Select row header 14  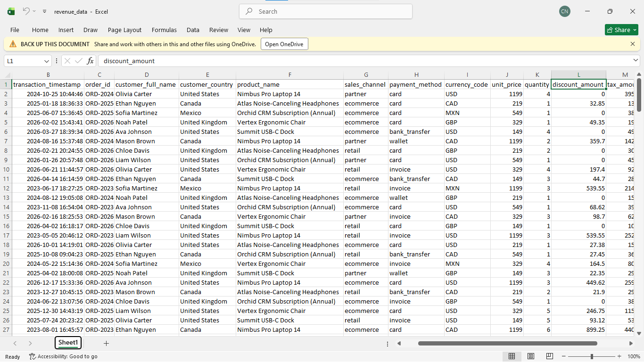6,207
